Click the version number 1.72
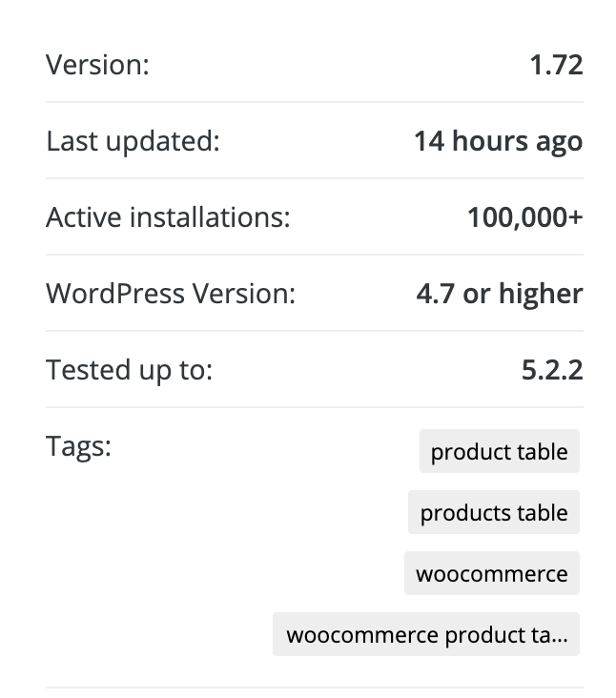Image resolution: width=616 pixels, height=698 pixels. [556, 65]
